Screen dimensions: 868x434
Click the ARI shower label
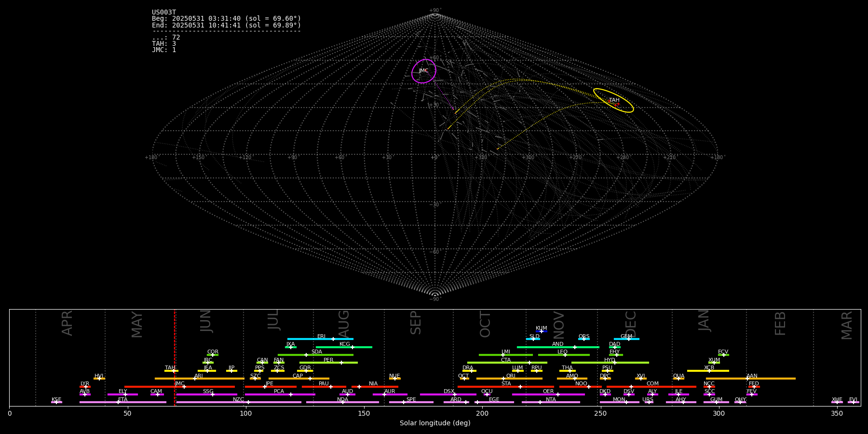click(x=199, y=376)
